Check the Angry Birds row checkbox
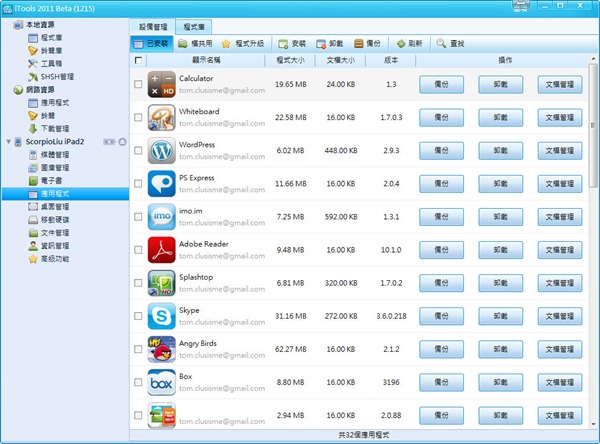 138,349
